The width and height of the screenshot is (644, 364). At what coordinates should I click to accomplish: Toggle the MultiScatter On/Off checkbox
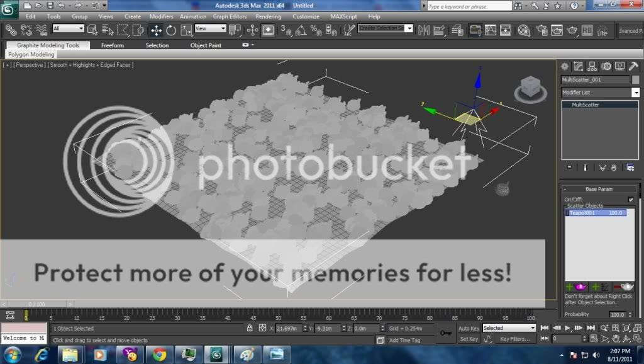tap(631, 200)
